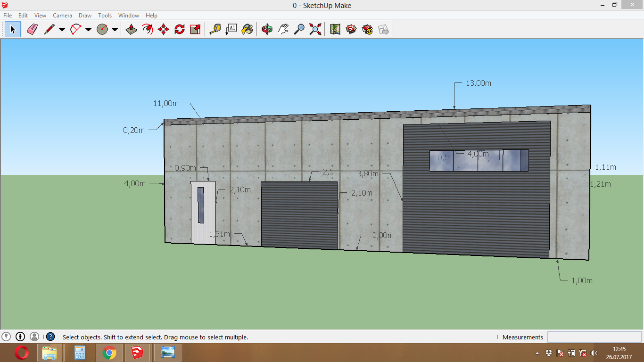The width and height of the screenshot is (644, 362).
Task: Click the Zoom Extents icon
Action: (315, 30)
